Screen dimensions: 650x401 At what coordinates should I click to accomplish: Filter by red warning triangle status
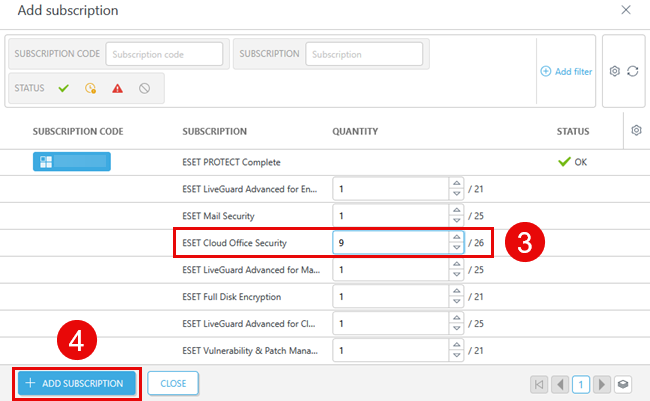pyautogui.click(x=117, y=88)
